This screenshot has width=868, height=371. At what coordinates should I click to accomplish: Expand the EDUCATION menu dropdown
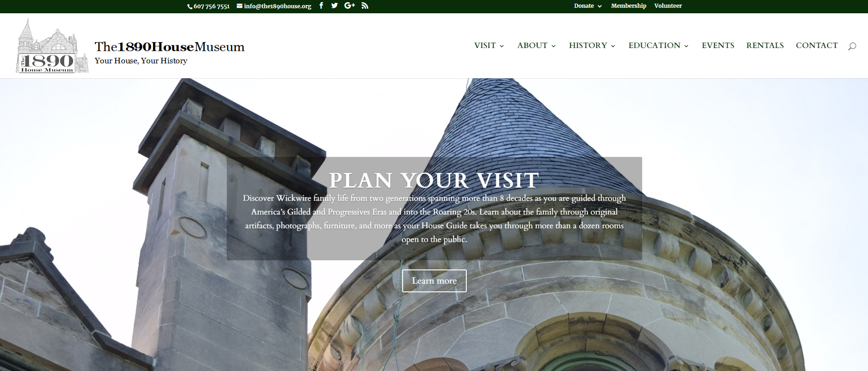658,45
